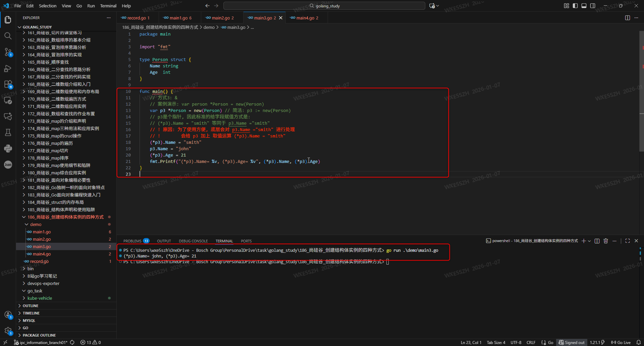Change the UTF-8 encoding setting
Screen dimensions: 644x346
click(516, 342)
